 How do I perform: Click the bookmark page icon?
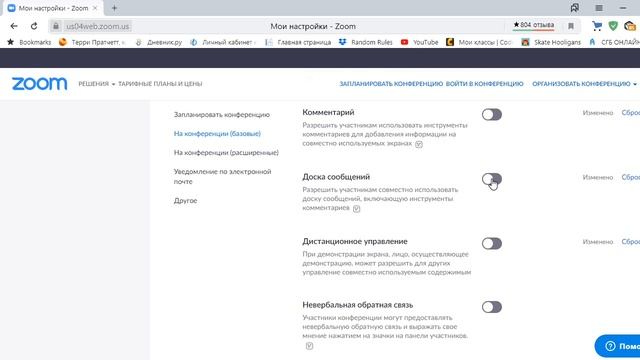(x=571, y=26)
